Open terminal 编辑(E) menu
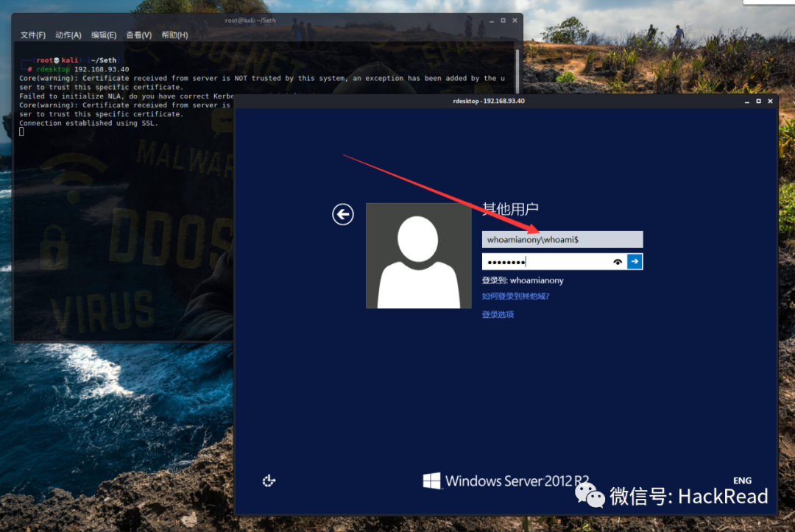 tap(104, 35)
